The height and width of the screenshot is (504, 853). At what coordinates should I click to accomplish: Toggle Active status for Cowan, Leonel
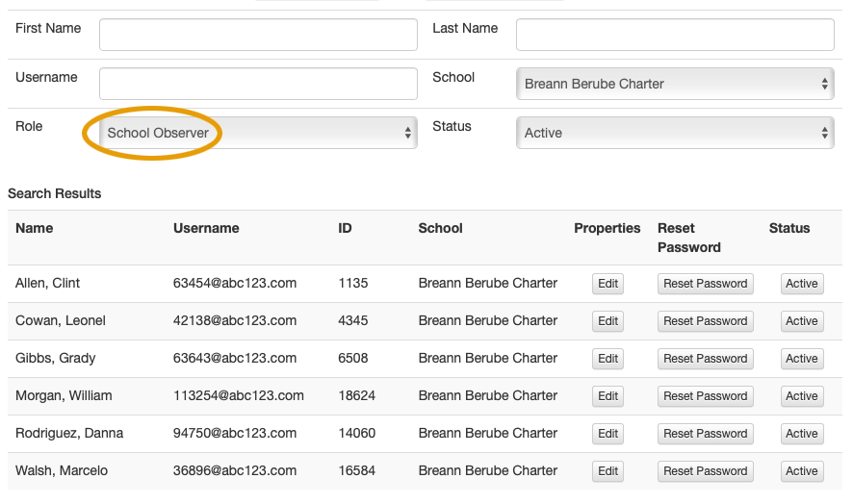[802, 321]
